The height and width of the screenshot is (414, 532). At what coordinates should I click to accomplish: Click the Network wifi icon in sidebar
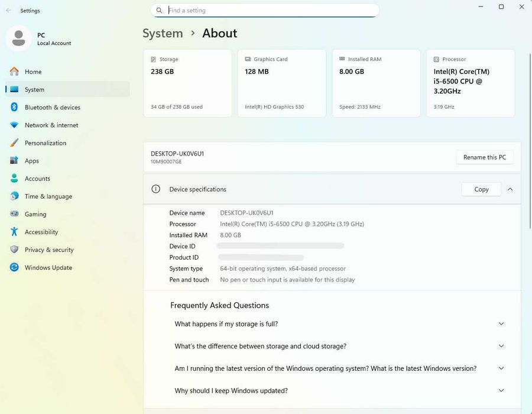click(x=14, y=125)
